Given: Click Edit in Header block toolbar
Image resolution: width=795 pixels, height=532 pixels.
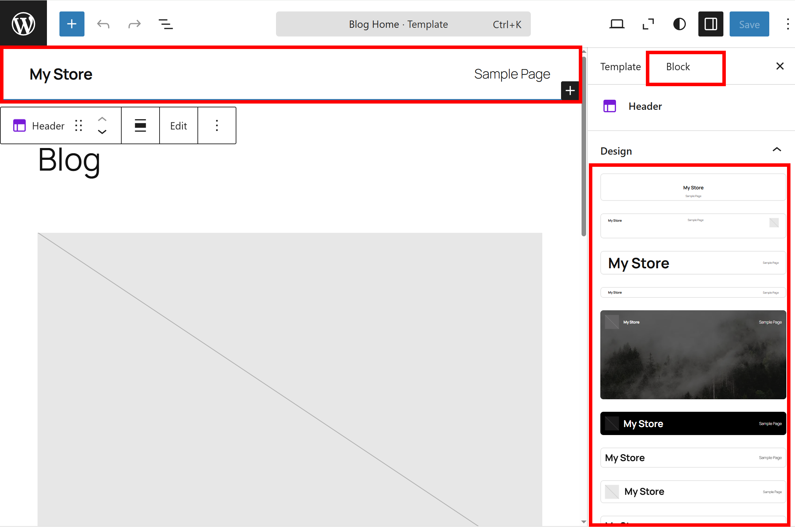Looking at the screenshot, I should click(x=178, y=125).
